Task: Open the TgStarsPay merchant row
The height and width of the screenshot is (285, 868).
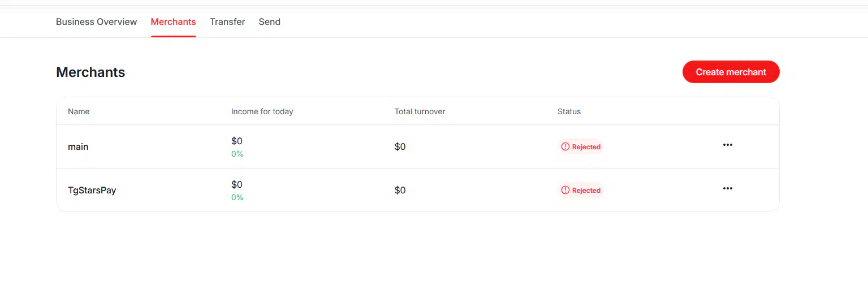Action: click(418, 190)
